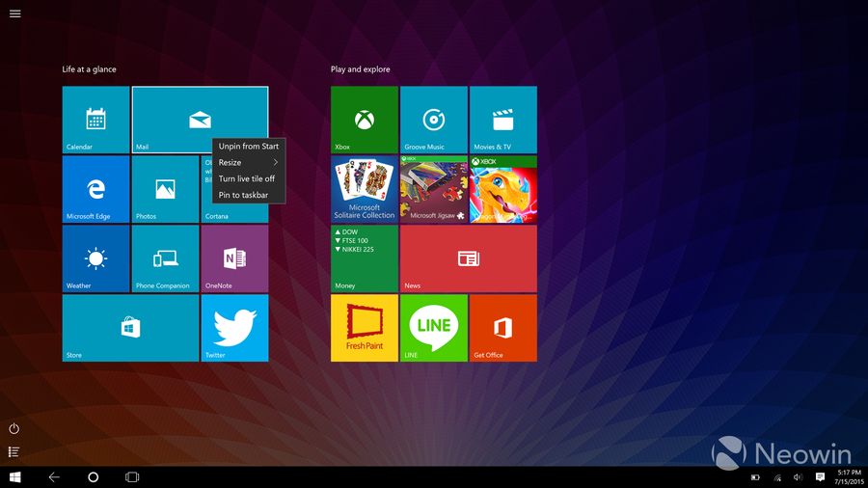Launch Microsoft Edge tile
The image size is (868, 488).
tap(95, 189)
